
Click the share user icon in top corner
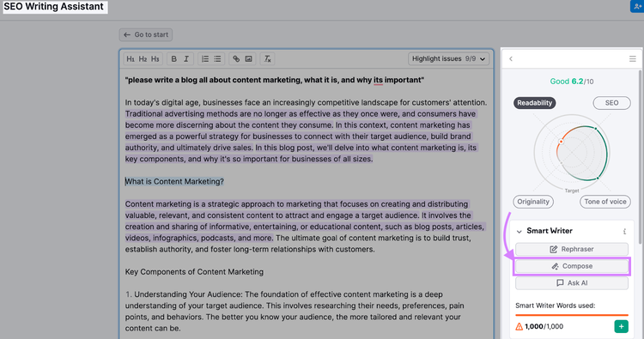click(637, 6)
